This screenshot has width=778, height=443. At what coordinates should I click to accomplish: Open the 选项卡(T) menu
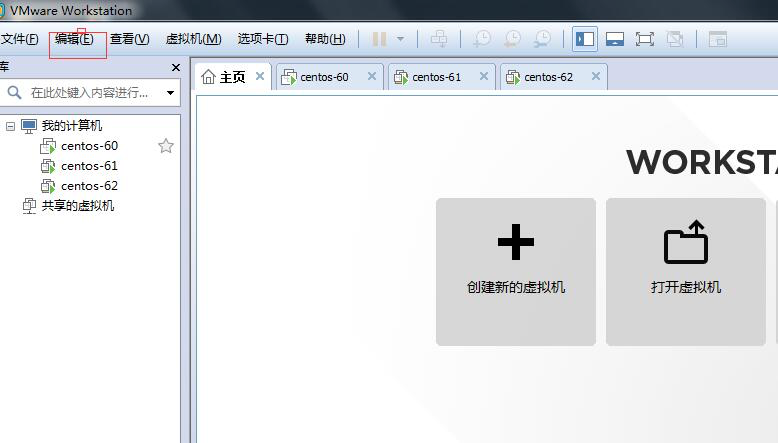click(x=262, y=39)
